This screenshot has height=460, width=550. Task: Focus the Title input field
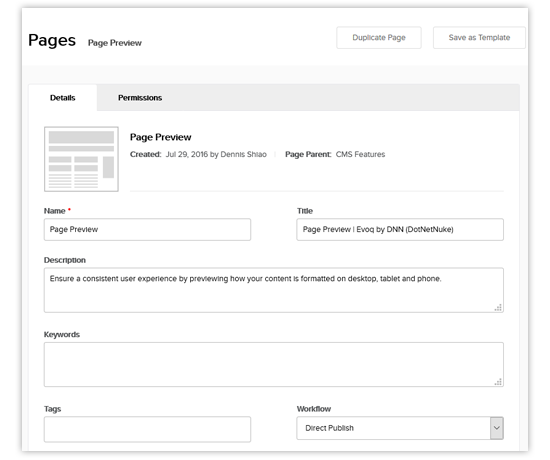click(x=400, y=229)
